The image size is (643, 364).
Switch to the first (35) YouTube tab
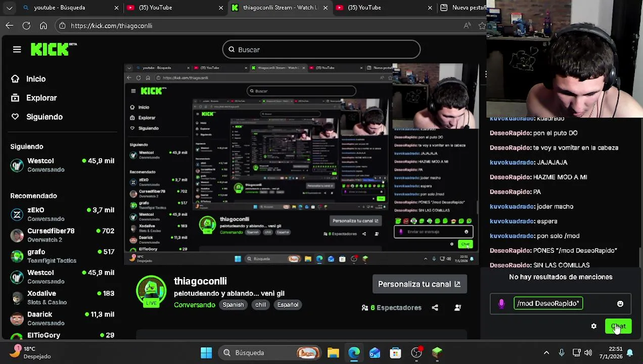click(174, 8)
